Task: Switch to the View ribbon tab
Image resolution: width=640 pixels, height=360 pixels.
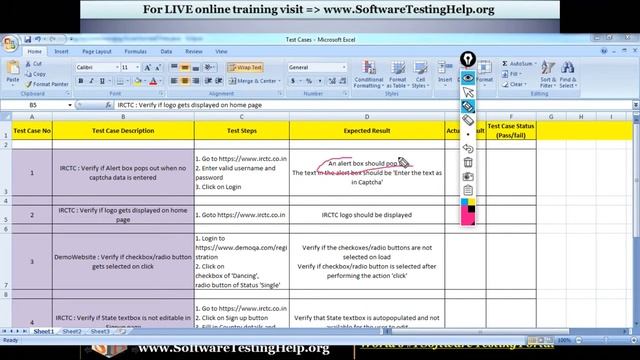Action: [221, 51]
